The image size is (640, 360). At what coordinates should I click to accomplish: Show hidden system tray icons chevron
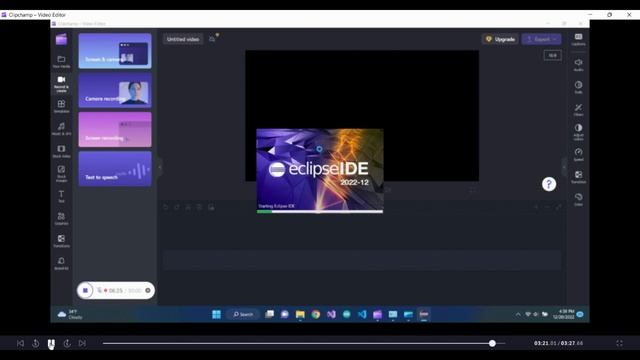(518, 314)
